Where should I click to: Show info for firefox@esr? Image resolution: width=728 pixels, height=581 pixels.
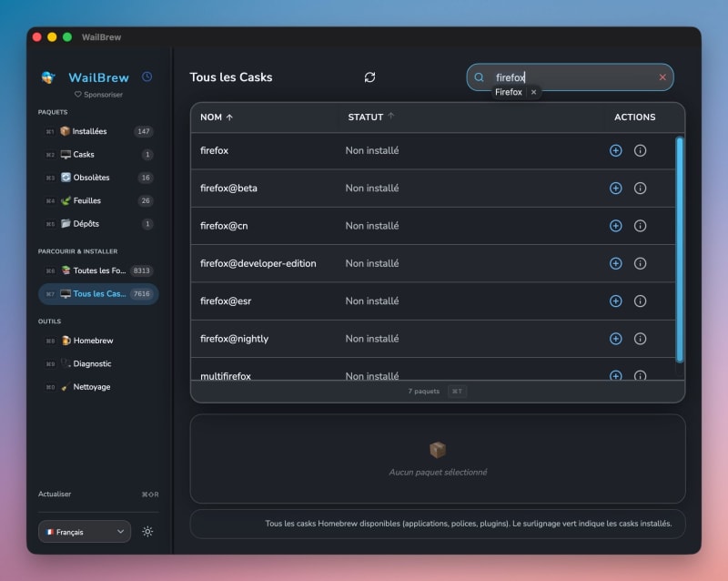640,301
